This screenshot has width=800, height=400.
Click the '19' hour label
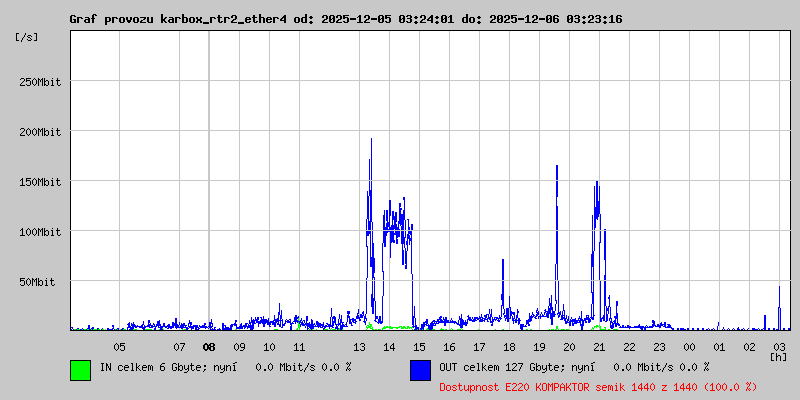(x=539, y=347)
